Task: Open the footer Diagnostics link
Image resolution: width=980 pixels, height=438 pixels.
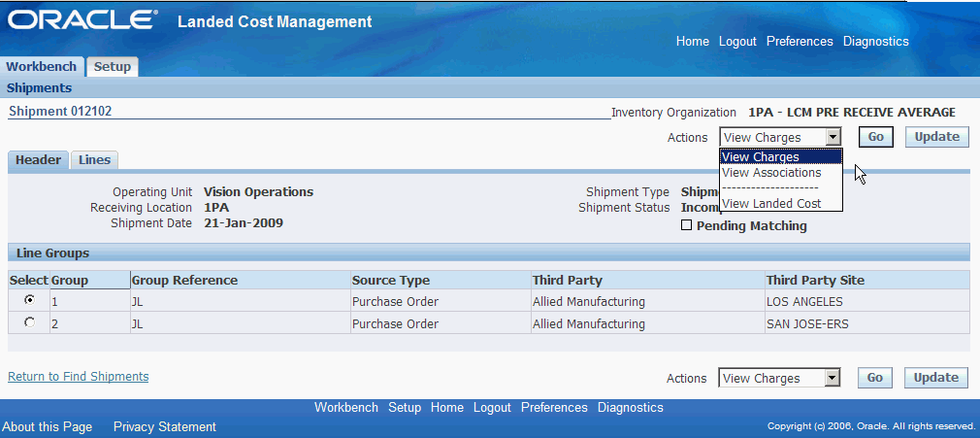Action: pos(631,407)
